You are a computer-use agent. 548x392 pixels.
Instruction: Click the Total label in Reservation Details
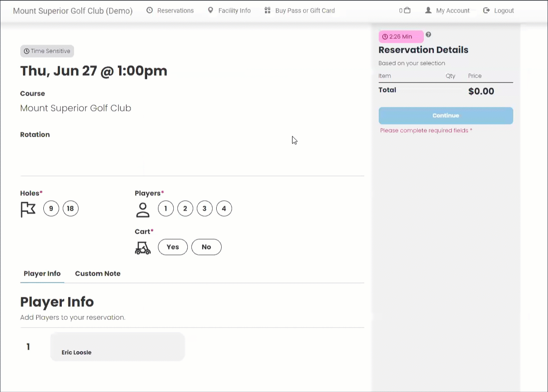pyautogui.click(x=387, y=90)
